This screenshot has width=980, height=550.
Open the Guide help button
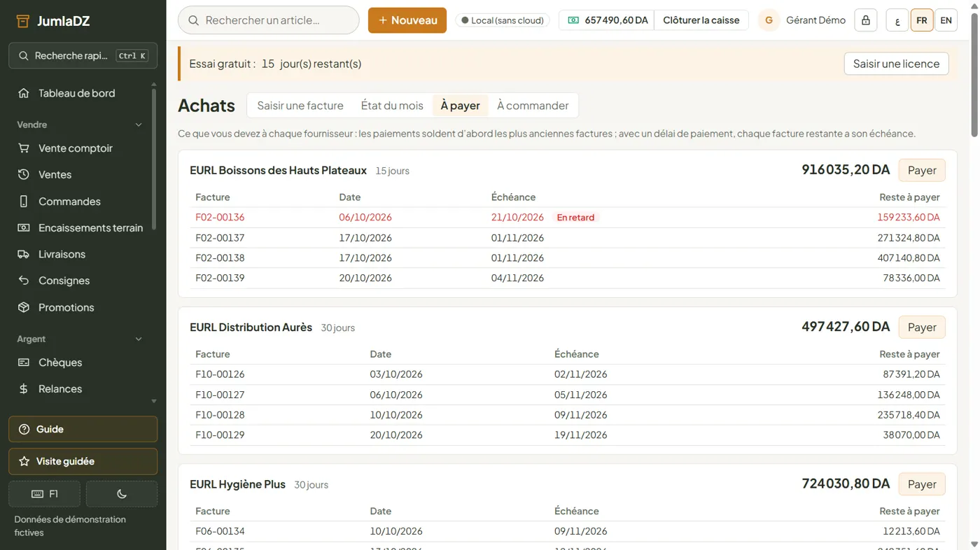point(83,430)
